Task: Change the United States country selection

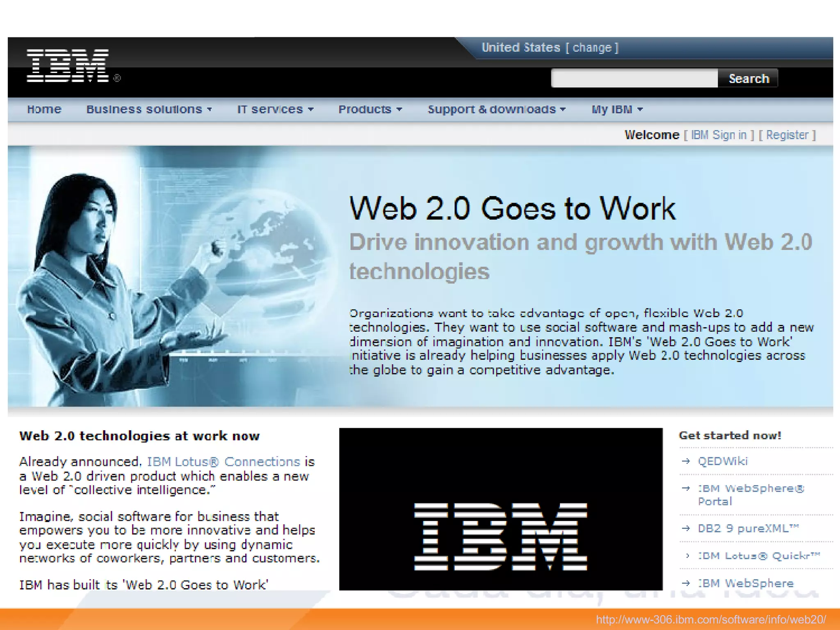Action: (592, 48)
